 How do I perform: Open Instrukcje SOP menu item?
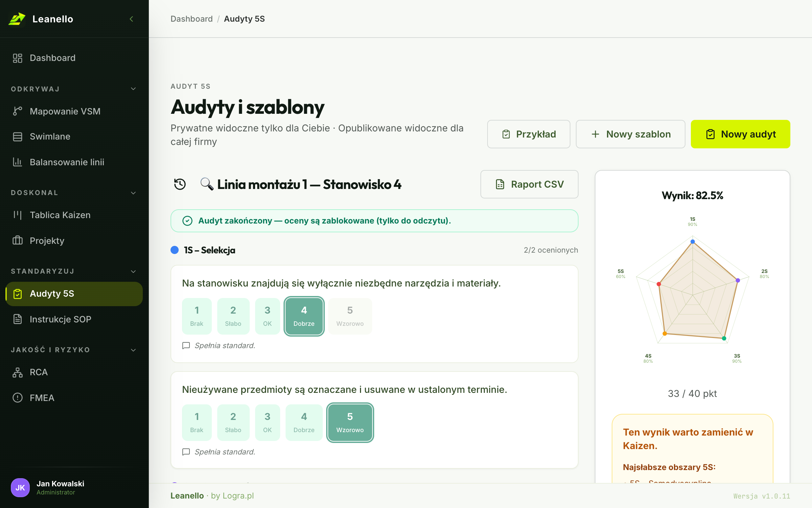74,319
